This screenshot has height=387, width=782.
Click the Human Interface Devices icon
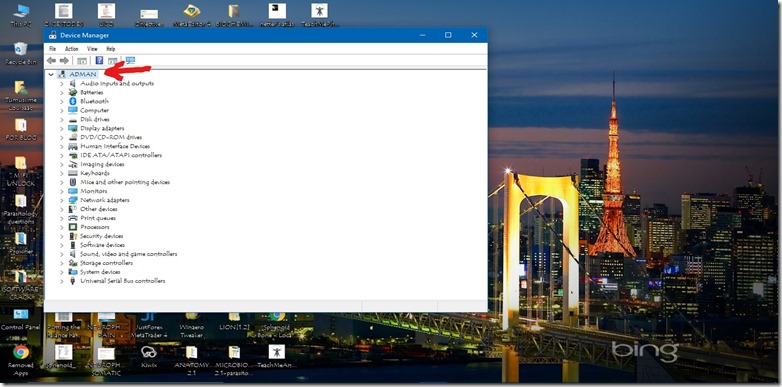pyautogui.click(x=73, y=146)
